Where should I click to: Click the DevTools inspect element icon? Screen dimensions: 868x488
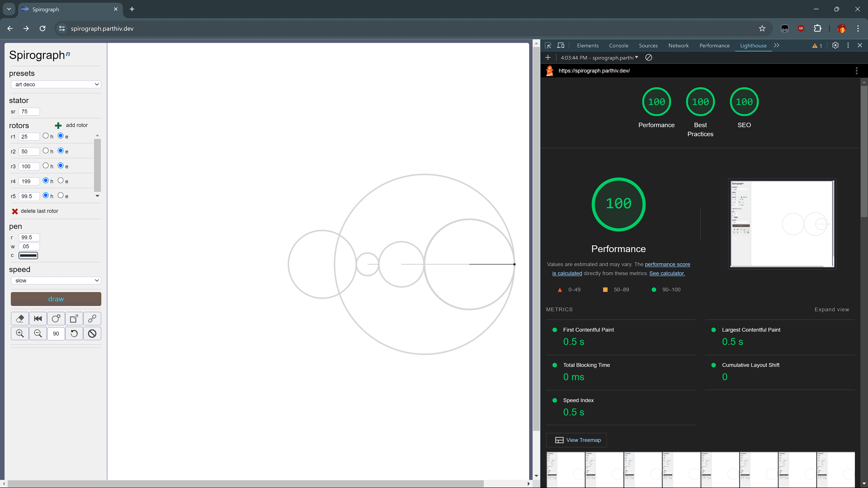coord(548,45)
